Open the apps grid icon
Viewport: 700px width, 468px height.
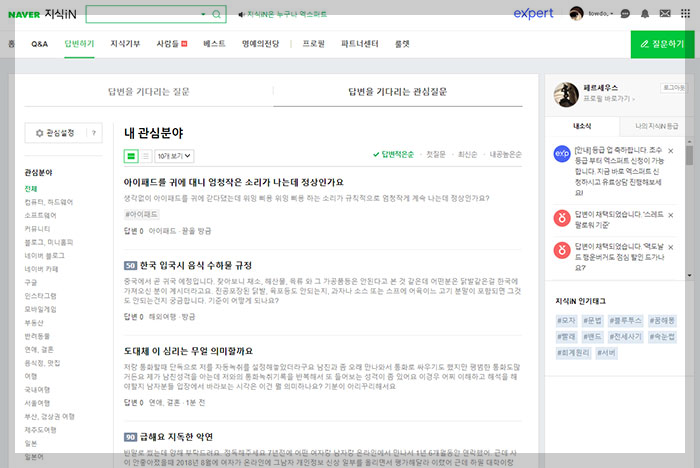click(x=685, y=14)
